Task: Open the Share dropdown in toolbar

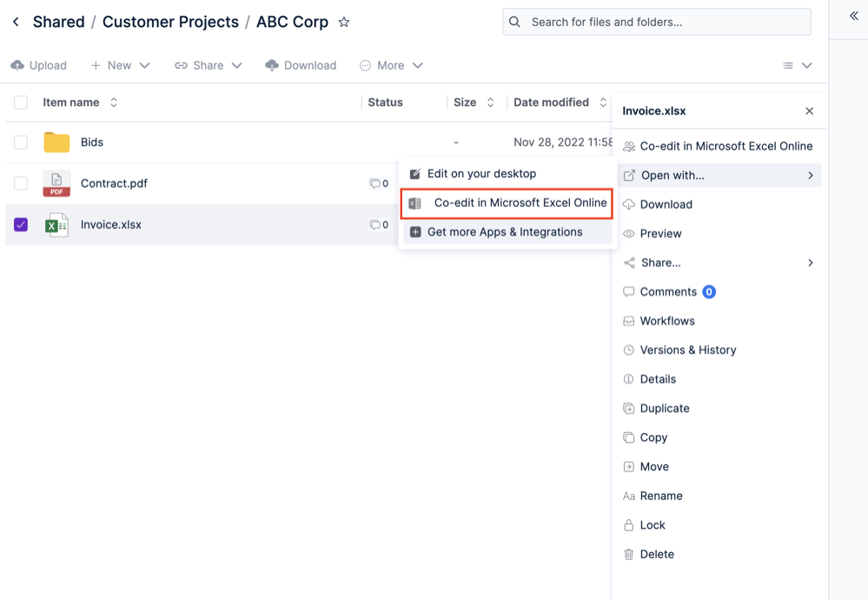Action: (209, 65)
